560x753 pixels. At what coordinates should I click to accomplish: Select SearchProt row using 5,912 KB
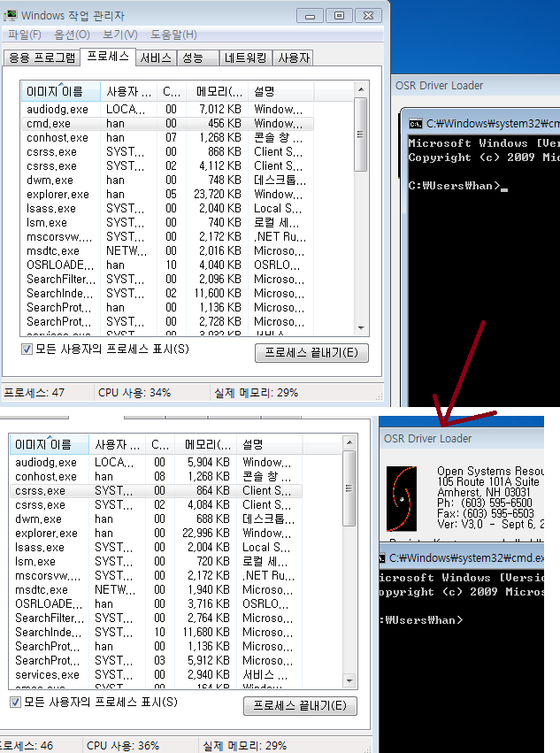[x=156, y=660]
